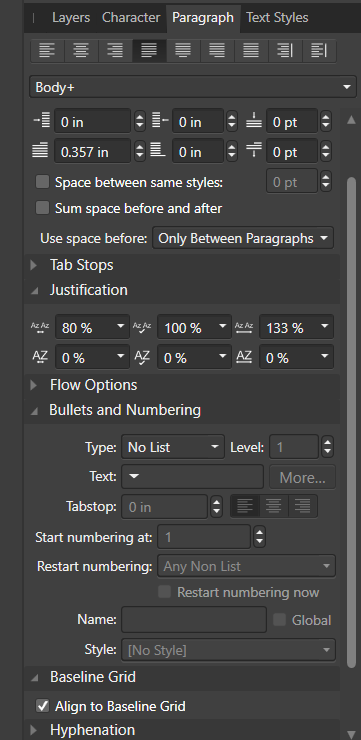The width and height of the screenshot is (361, 740).
Task: Switch to the Text Styles tab
Action: [277, 17]
